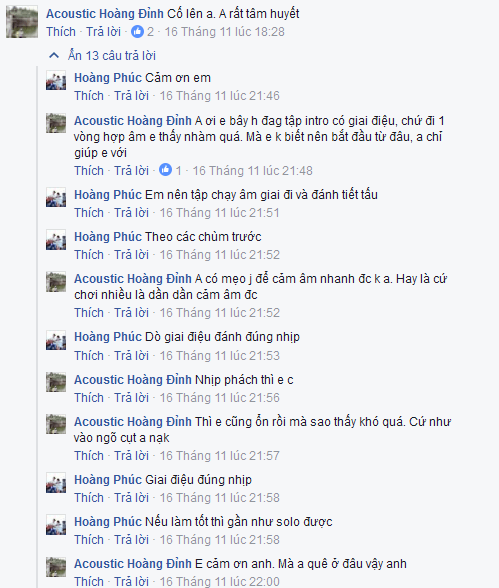Like the 'Cảm ơn em' reply
The width and height of the screenshot is (499, 588).
(89, 96)
